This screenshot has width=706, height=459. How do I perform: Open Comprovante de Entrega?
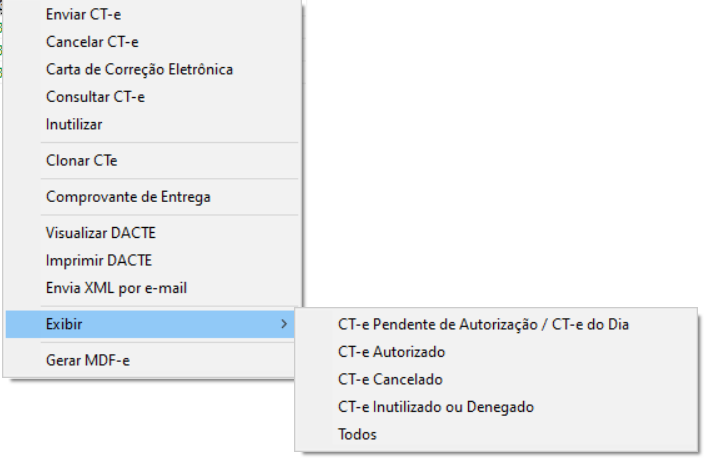[x=128, y=197]
